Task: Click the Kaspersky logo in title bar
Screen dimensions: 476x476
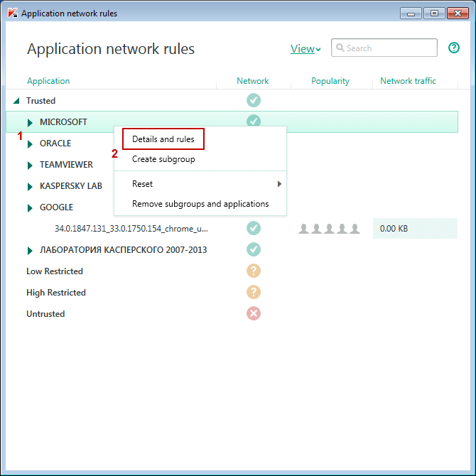Action: [x=13, y=13]
